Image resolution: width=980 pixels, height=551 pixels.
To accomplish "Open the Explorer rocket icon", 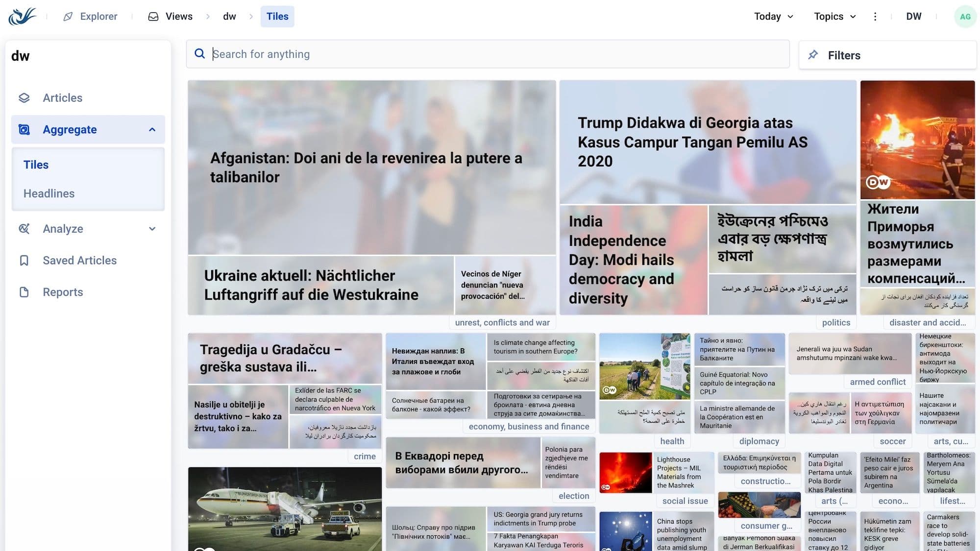I will click(x=68, y=17).
